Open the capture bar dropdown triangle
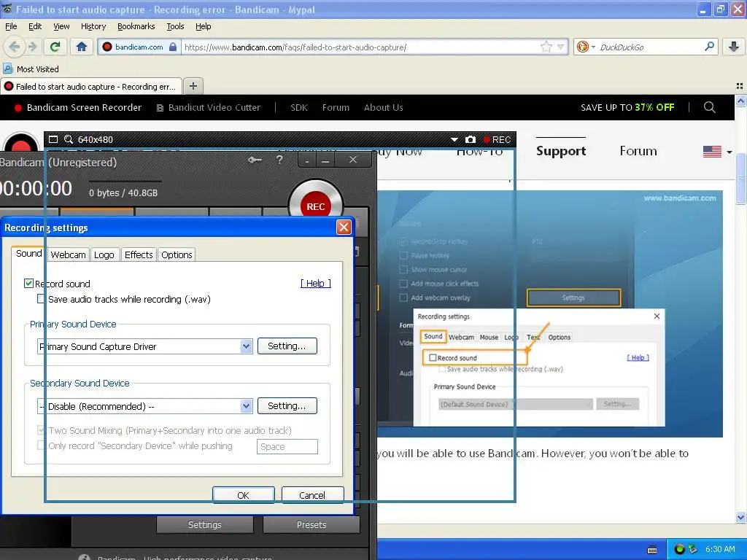The image size is (747, 560). point(454,139)
